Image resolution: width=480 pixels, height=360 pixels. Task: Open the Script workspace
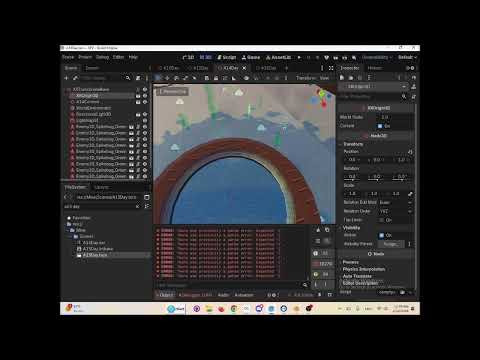(x=227, y=57)
